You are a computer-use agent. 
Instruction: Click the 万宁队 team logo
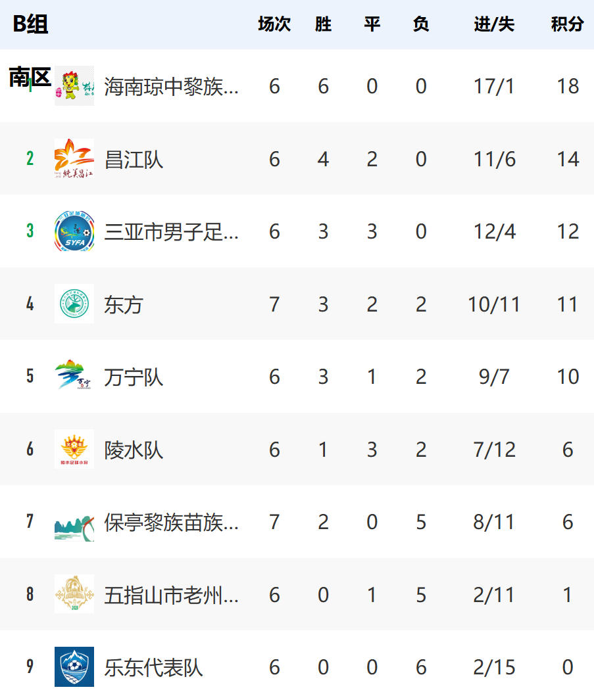pos(74,377)
